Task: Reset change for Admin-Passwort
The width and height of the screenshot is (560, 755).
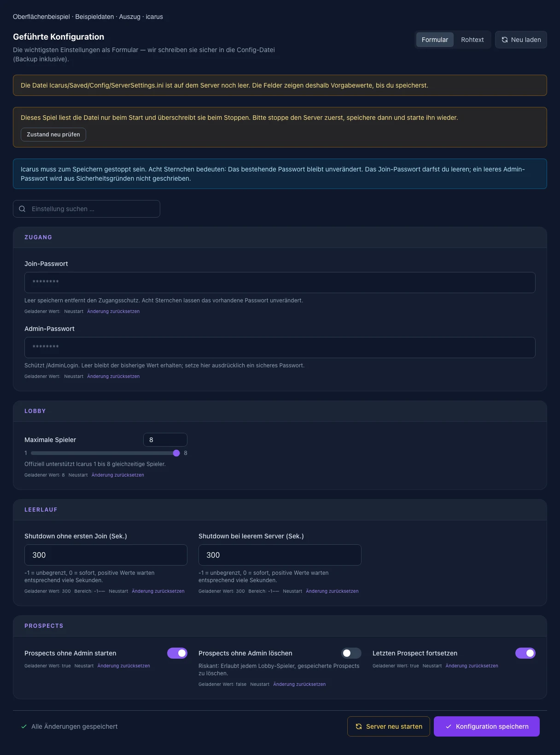Action: coord(113,377)
